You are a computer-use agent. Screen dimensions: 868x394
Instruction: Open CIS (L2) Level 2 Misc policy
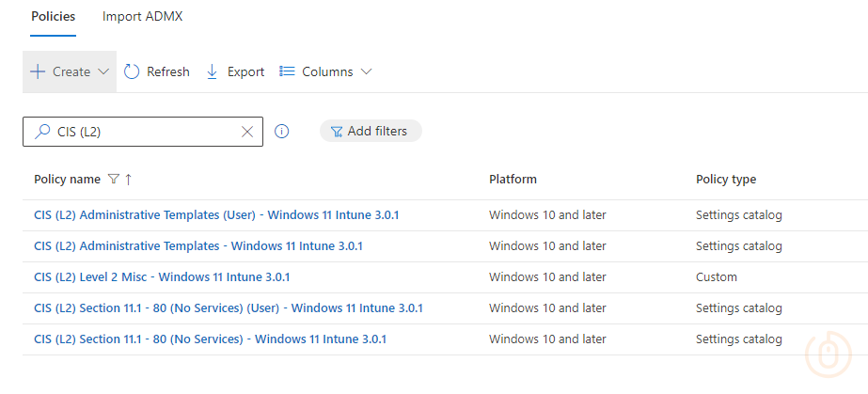tap(162, 277)
